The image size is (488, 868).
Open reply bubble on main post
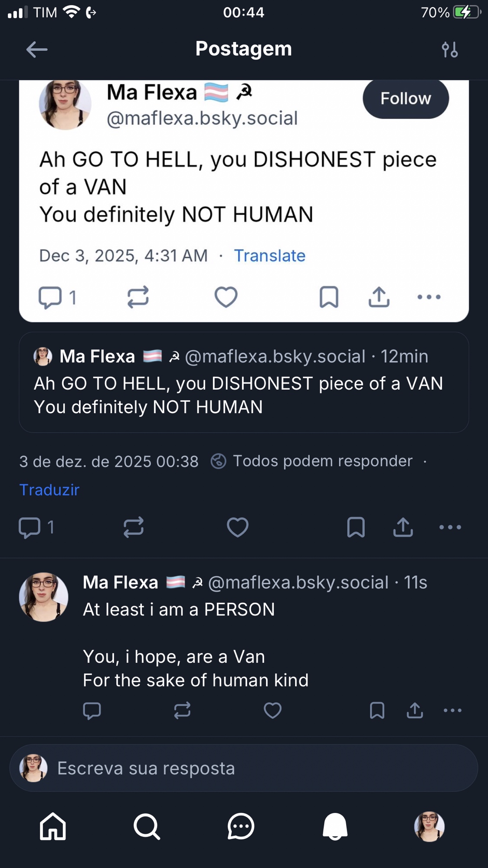point(29,527)
